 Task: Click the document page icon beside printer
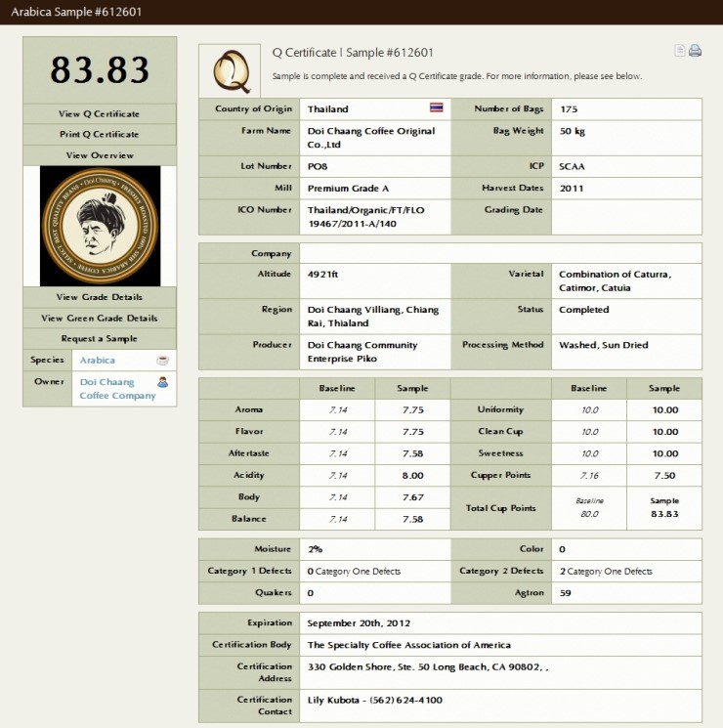pos(679,50)
